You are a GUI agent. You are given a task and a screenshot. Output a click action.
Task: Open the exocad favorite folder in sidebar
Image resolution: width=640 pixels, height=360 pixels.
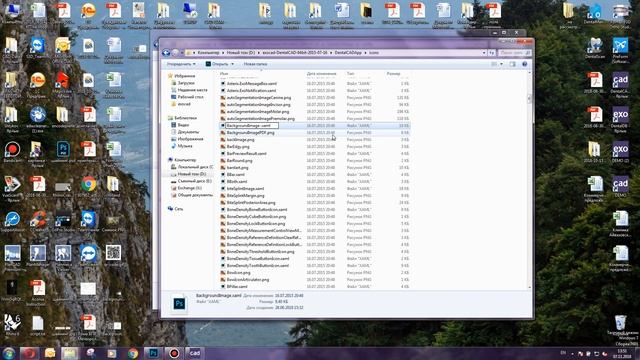click(x=184, y=104)
